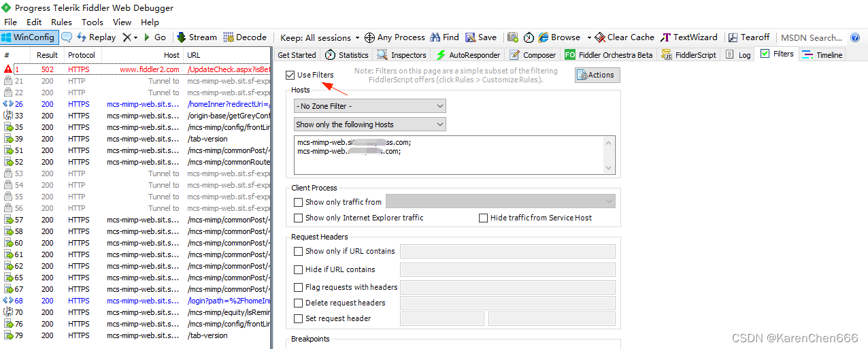Open the process list dropdown
This screenshot has height=349, width=868.
(x=501, y=201)
